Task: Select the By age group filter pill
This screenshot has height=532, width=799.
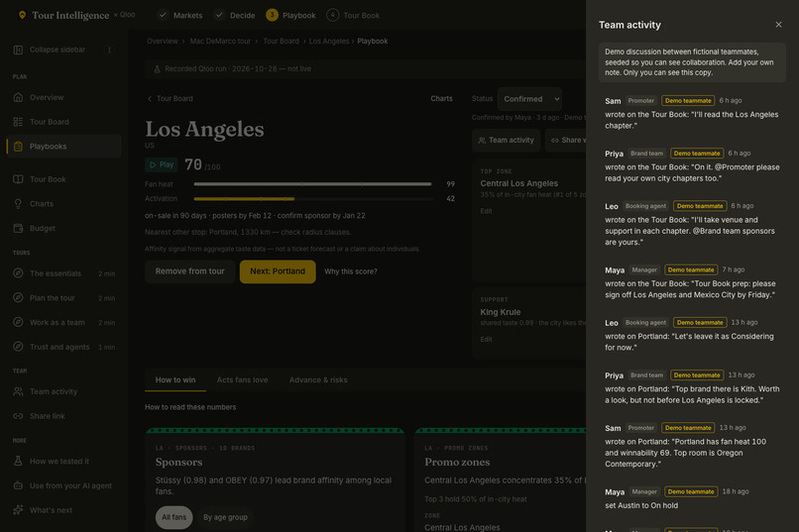Action: click(225, 517)
